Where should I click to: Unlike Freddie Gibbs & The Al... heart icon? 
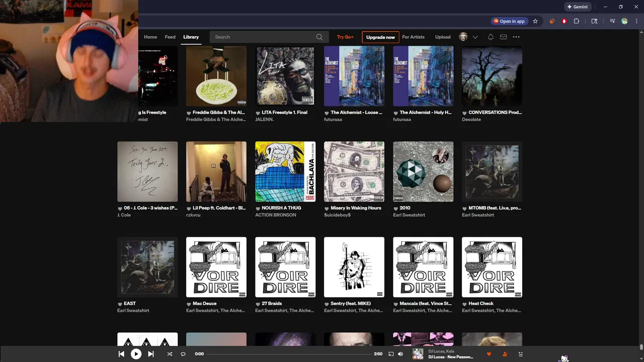coord(189,113)
